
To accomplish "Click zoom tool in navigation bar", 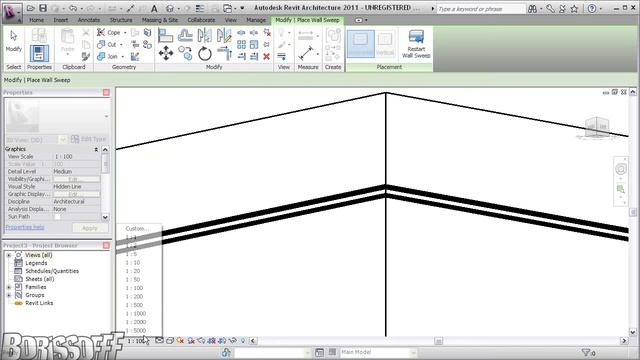I will point(621,189).
